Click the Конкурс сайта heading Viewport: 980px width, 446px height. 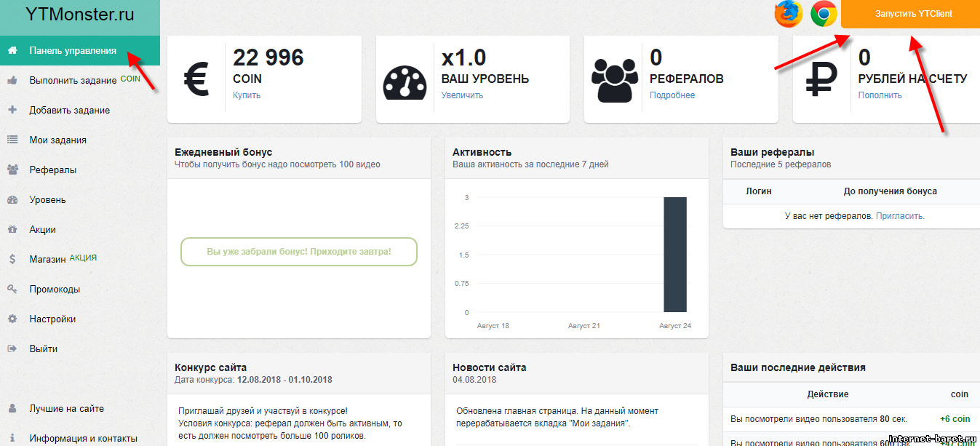(x=211, y=367)
